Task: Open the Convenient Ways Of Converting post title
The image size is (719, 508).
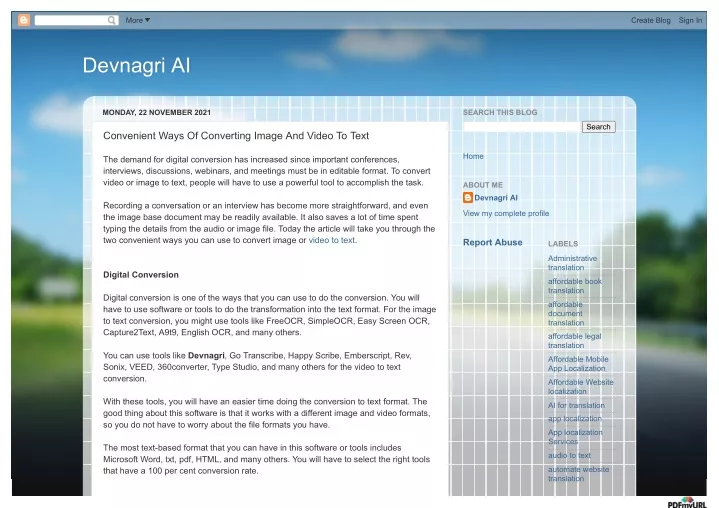Action: (x=236, y=136)
